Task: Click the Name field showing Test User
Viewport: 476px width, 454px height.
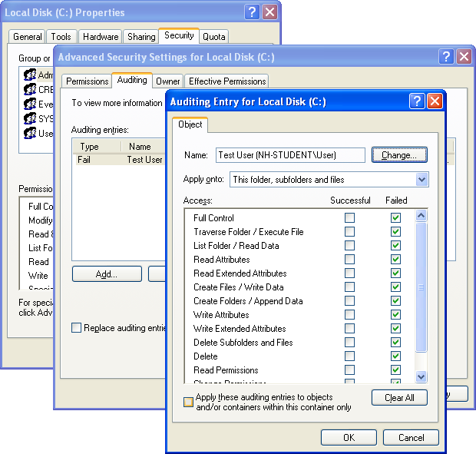Action: (290, 154)
